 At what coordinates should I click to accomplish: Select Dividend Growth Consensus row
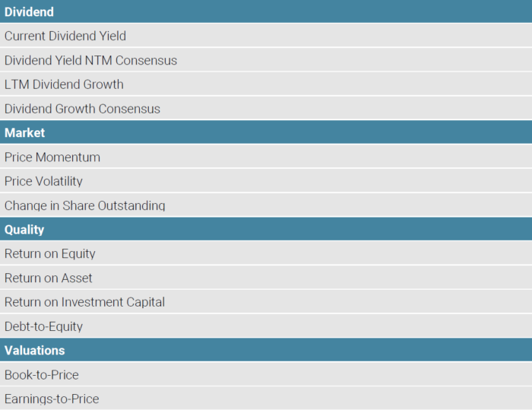pos(82,109)
